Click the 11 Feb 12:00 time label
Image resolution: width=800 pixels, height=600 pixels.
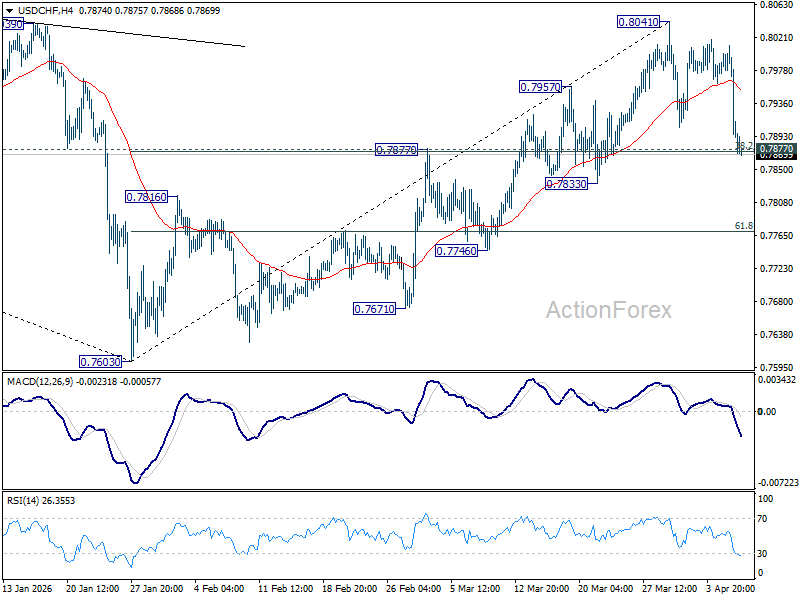pyautogui.click(x=286, y=588)
